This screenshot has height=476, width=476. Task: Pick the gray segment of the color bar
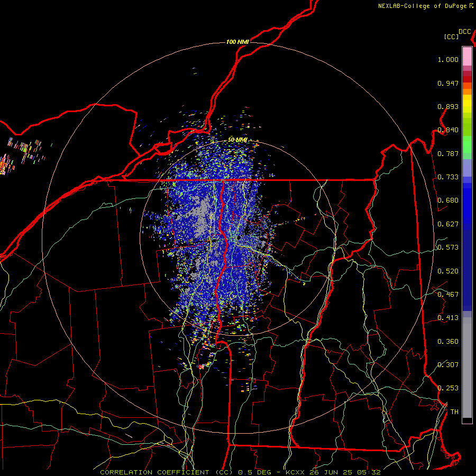click(467, 368)
